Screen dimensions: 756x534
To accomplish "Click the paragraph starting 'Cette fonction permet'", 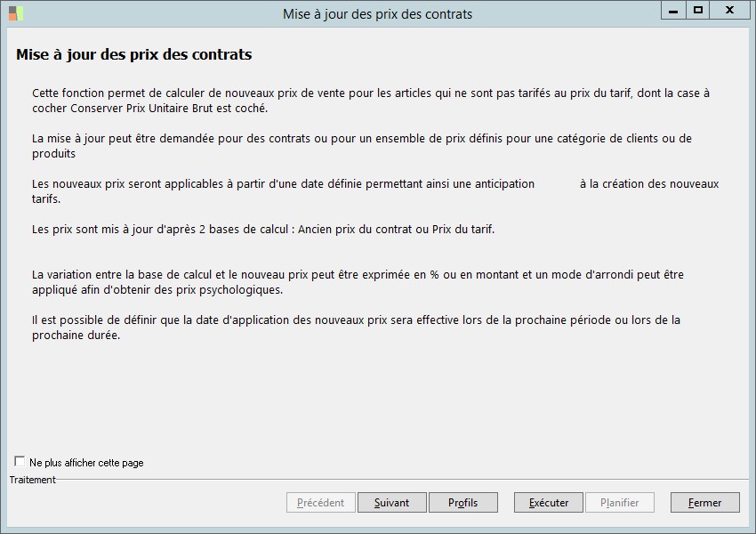I will tap(370, 101).
